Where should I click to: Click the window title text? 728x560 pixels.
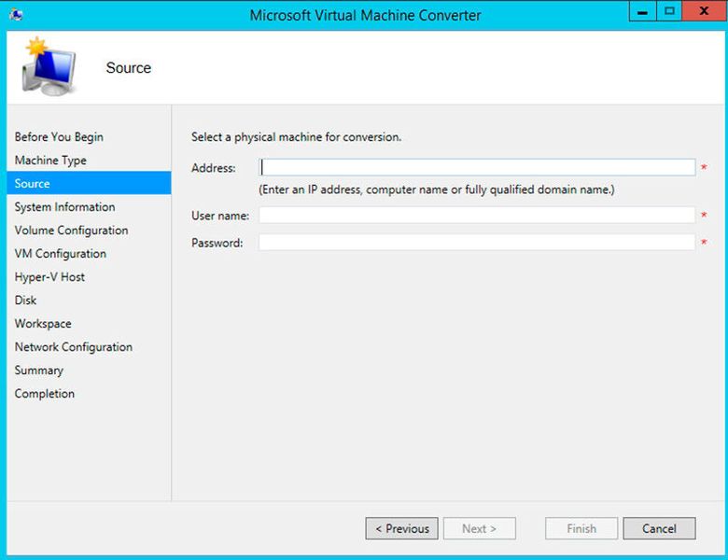click(365, 15)
